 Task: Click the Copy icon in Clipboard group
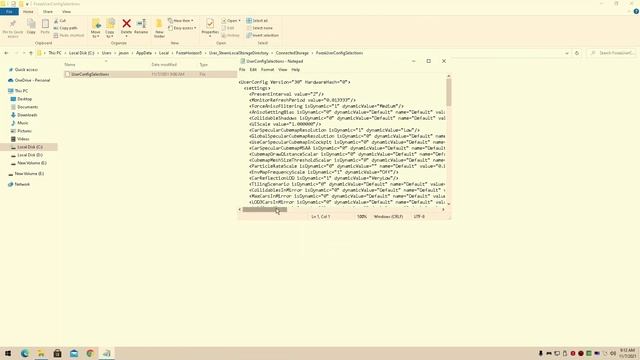31,26
